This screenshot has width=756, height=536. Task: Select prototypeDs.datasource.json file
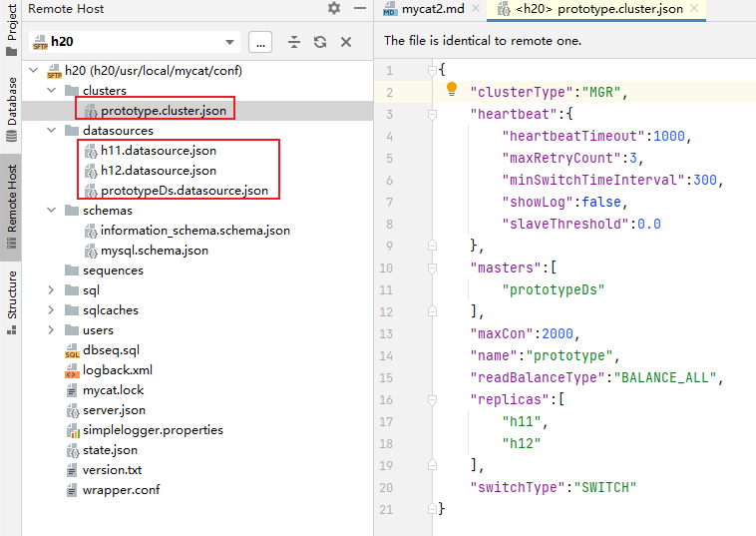tap(185, 191)
